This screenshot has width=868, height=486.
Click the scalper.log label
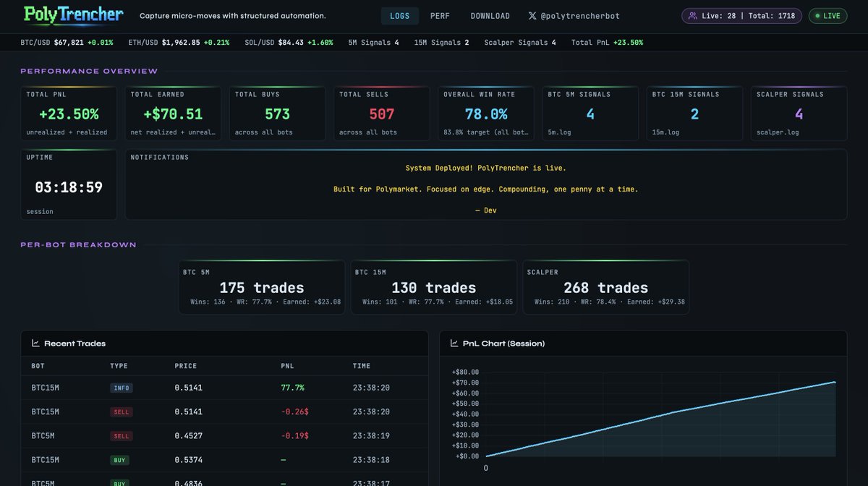click(x=777, y=132)
